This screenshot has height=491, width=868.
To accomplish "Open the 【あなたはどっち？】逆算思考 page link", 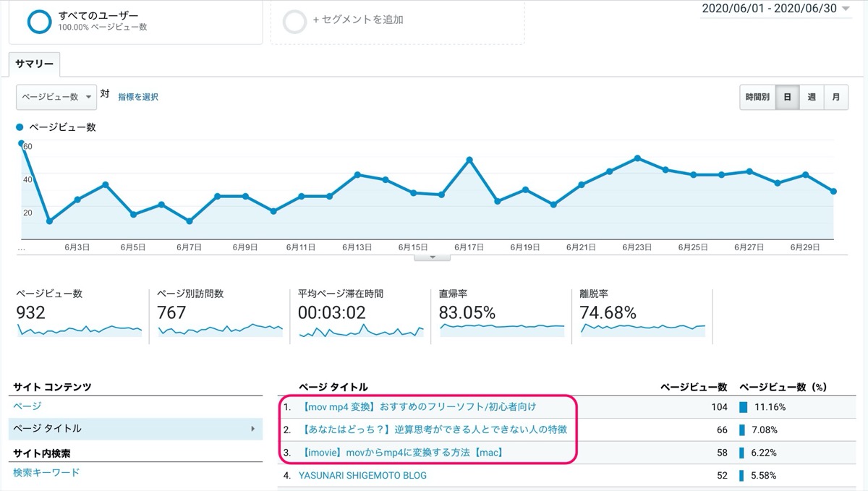I will coord(433,430).
